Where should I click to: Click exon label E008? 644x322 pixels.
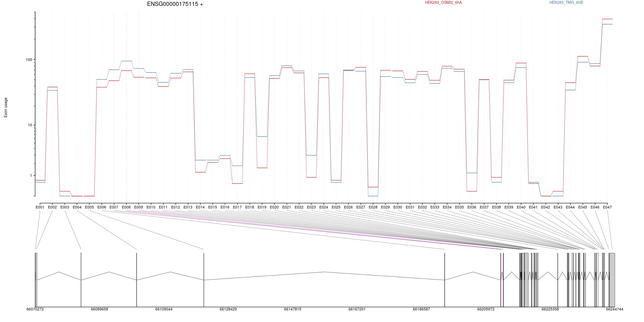point(126,207)
